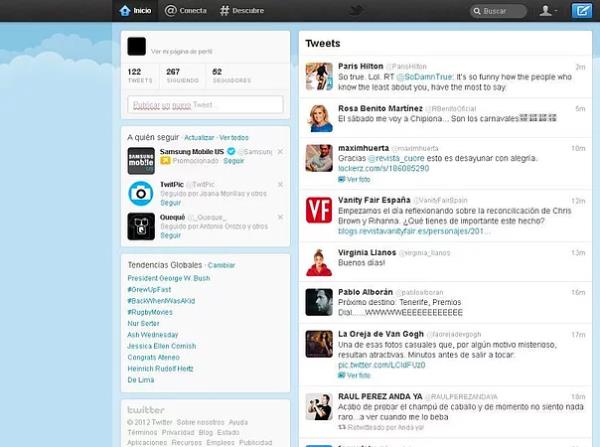Click maximhuerta profile picture
600x447 pixels.
319,158
